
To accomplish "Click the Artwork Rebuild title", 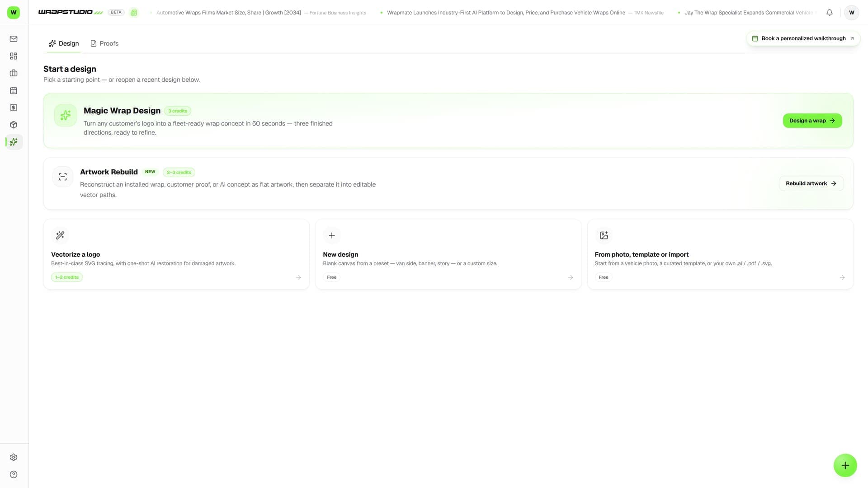I will [109, 172].
